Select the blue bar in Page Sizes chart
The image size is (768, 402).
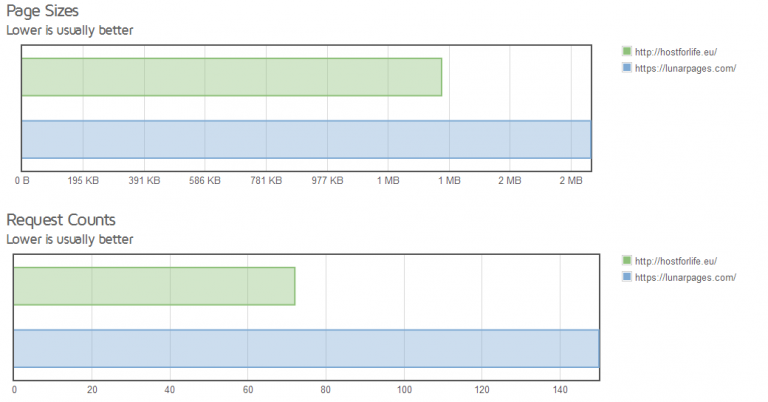coord(305,139)
